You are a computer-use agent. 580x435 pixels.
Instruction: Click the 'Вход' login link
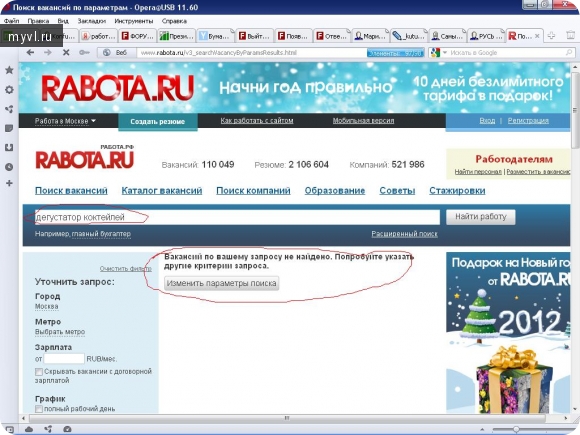pyautogui.click(x=487, y=121)
